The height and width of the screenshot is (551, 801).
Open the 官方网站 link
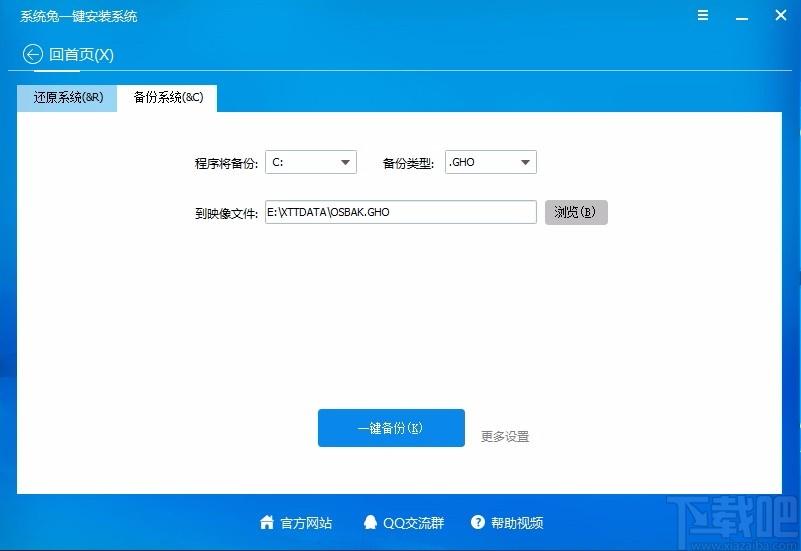(306, 523)
